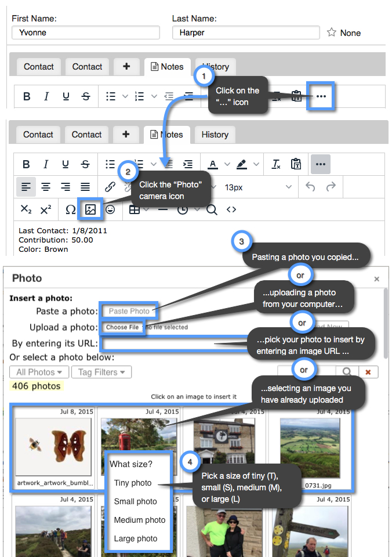This screenshot has height=557, width=392.
Task: Click the "..." more icon in collapsed toolbar
Action: (321, 96)
